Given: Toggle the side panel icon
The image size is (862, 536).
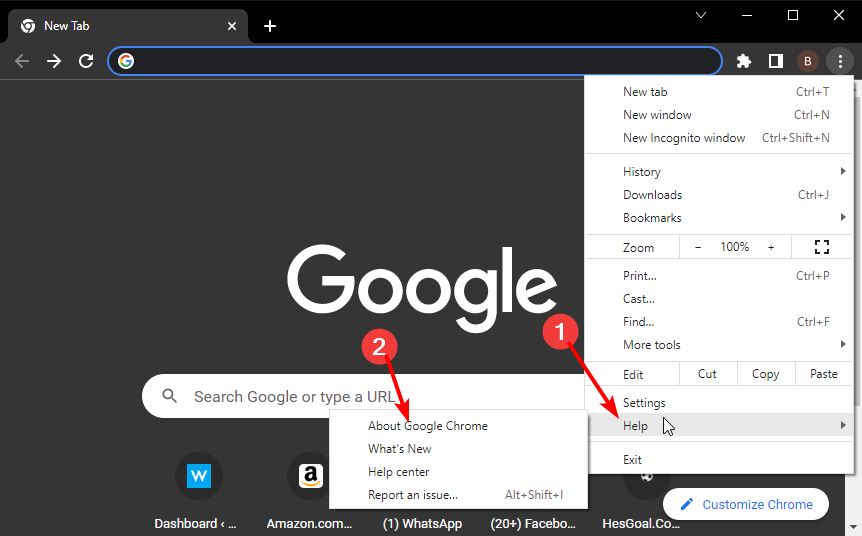Looking at the screenshot, I should tap(776, 61).
